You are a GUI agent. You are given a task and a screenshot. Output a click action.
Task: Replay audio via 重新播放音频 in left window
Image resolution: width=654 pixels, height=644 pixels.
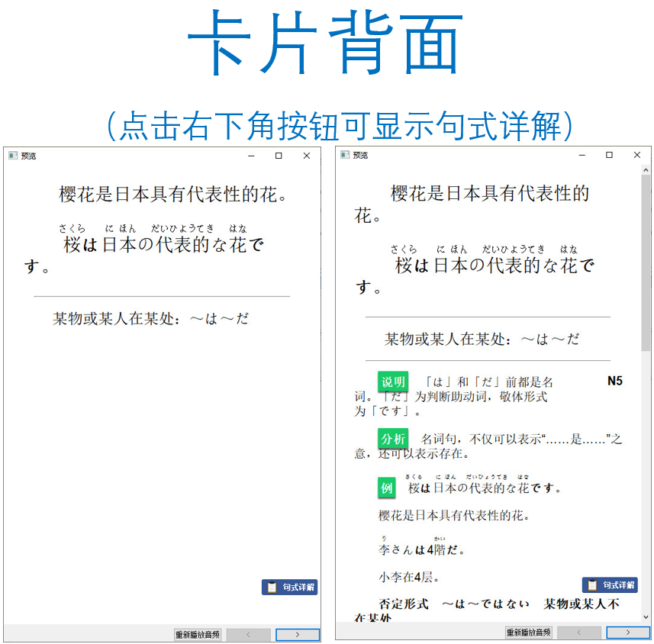tap(198, 634)
